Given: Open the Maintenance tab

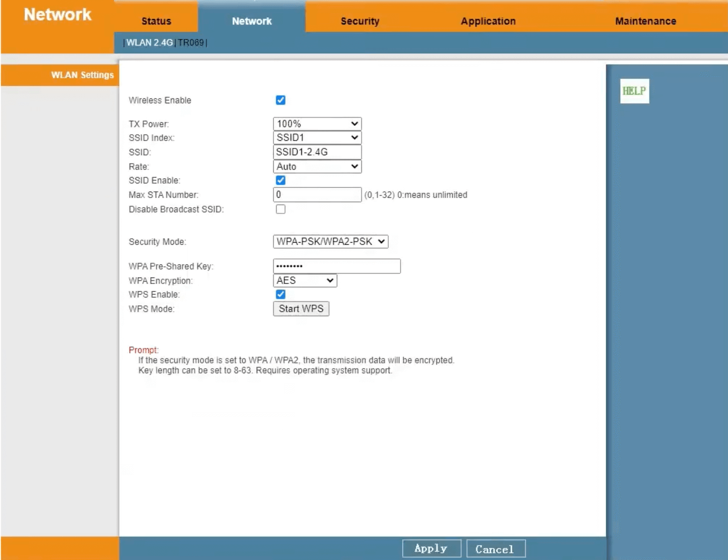Looking at the screenshot, I should pos(645,21).
